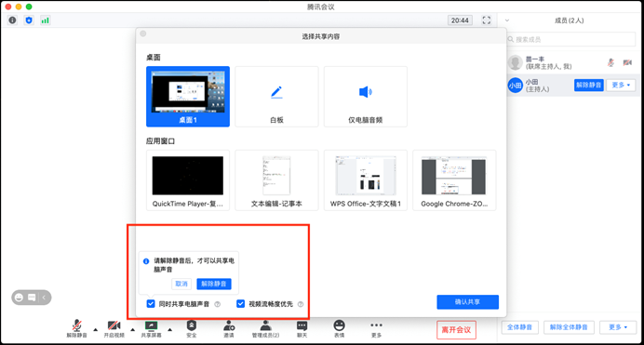Screen dimensions: 644x345
Task: Click the floating chat bubble button
Action: (32, 298)
